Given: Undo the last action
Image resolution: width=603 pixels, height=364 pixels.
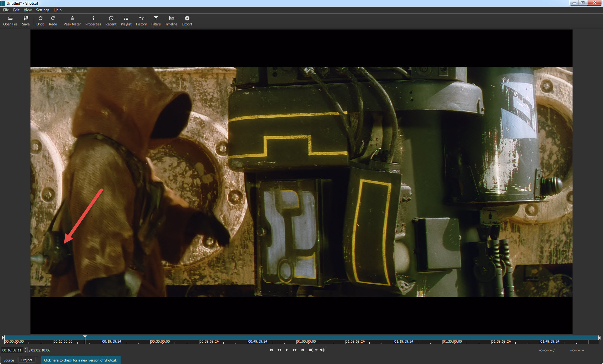Looking at the screenshot, I should coord(40,21).
